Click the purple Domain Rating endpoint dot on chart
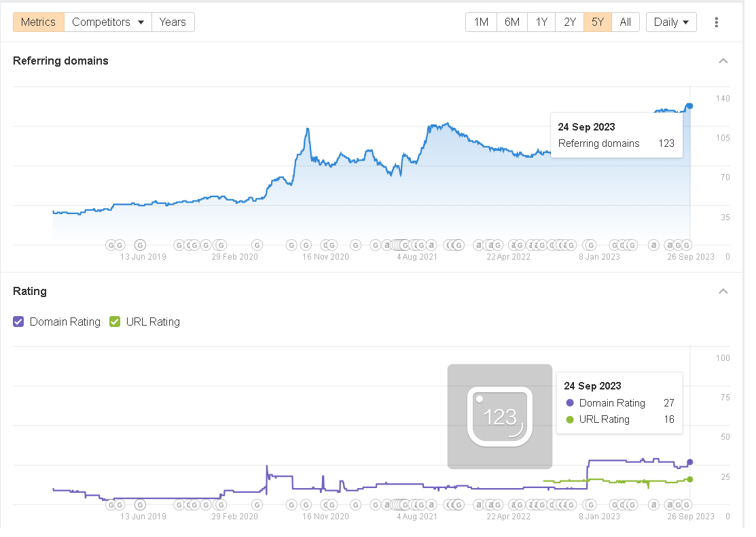The width and height of the screenshot is (756, 537). tap(690, 462)
